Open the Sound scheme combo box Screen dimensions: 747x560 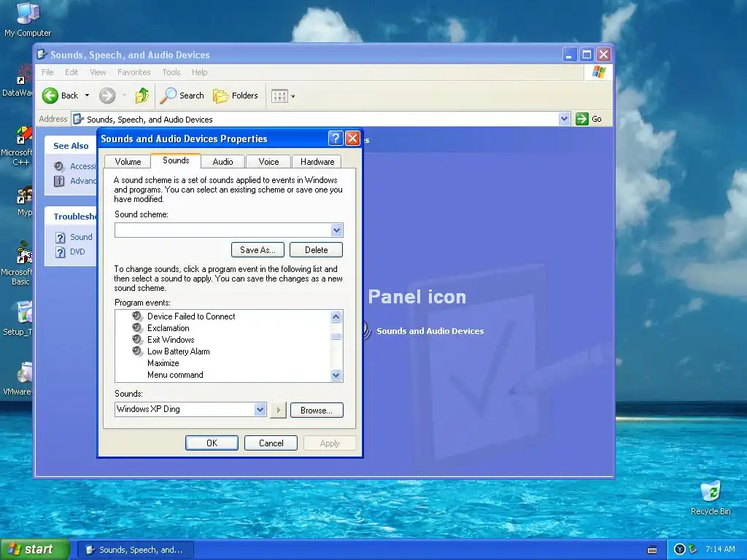(228, 230)
